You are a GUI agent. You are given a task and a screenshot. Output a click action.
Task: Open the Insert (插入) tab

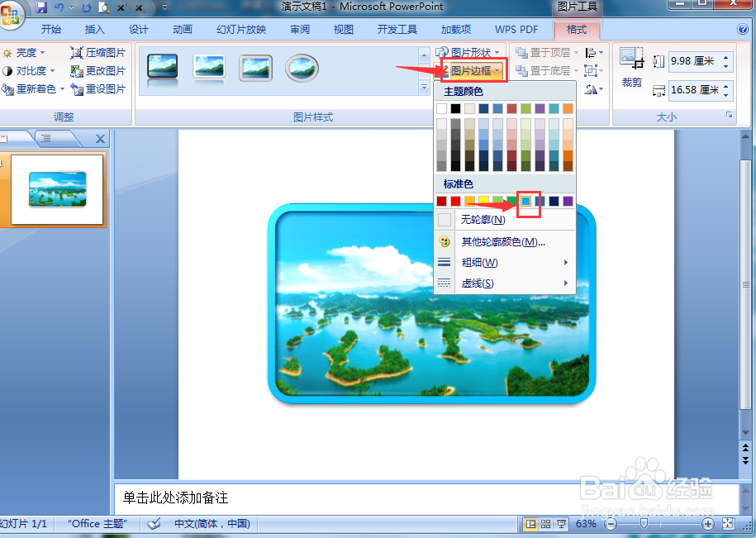tap(94, 30)
